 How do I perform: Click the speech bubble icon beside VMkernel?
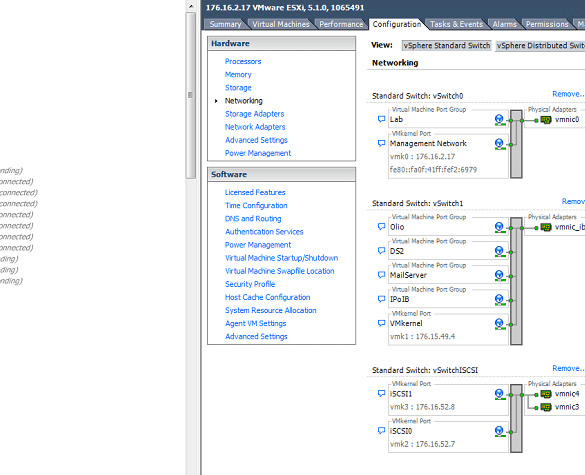coord(381,323)
